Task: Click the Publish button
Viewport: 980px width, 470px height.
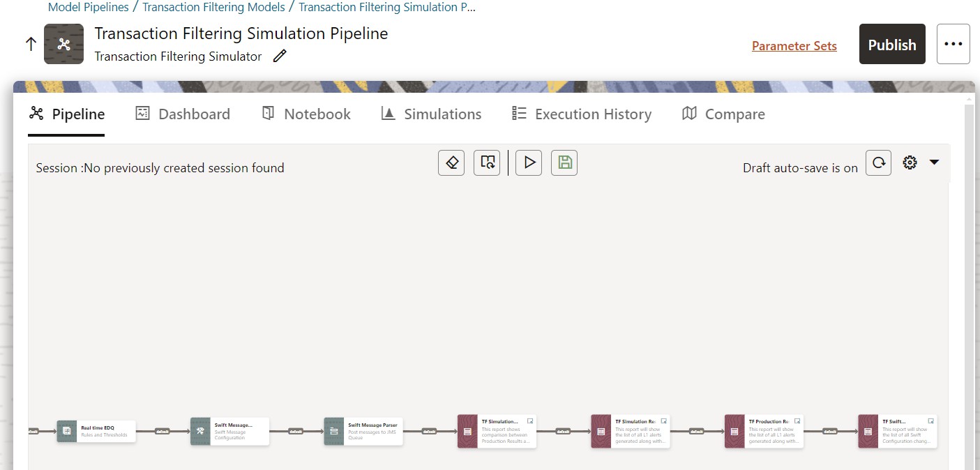Action: 892,44
